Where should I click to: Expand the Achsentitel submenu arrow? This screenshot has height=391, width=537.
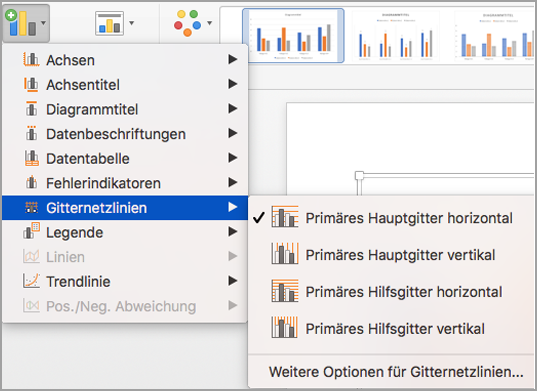pyautogui.click(x=233, y=84)
